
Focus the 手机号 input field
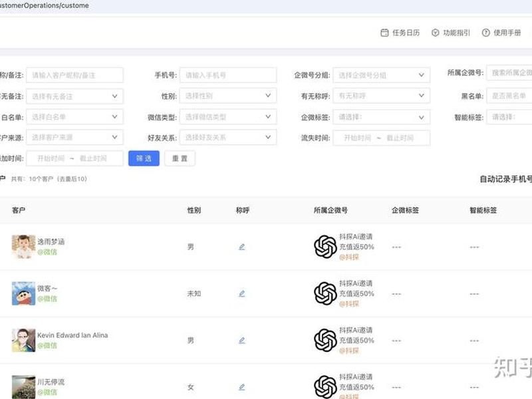(228, 75)
